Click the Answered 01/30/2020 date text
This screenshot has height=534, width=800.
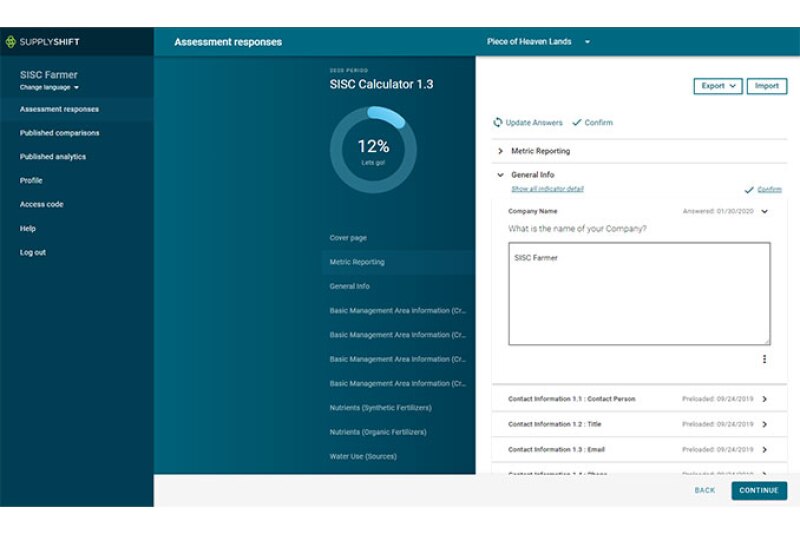(718, 211)
